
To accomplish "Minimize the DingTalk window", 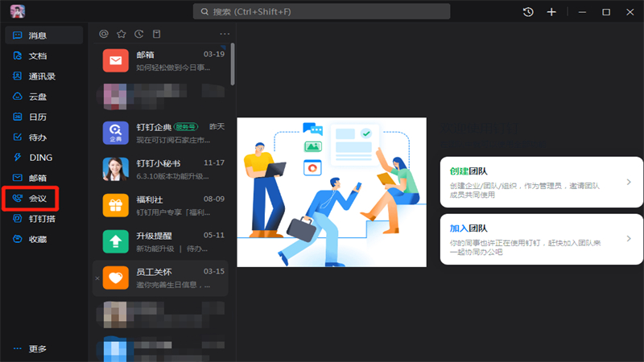I will coord(582,12).
